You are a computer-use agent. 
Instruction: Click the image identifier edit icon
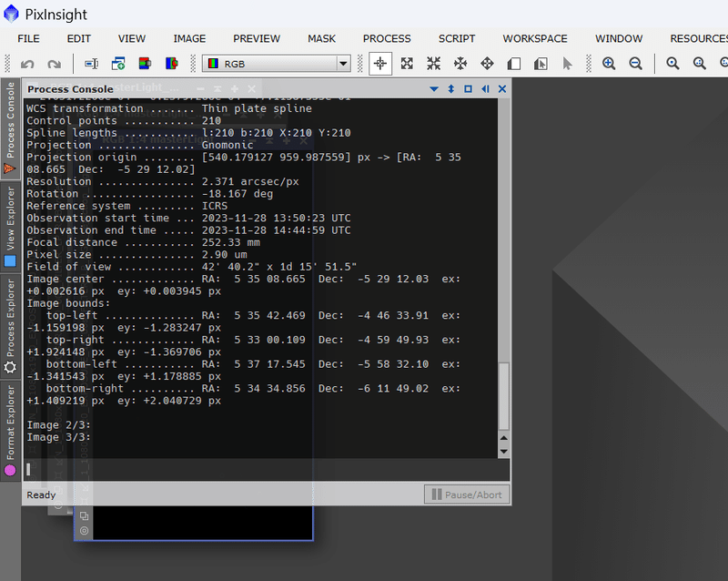(92, 64)
